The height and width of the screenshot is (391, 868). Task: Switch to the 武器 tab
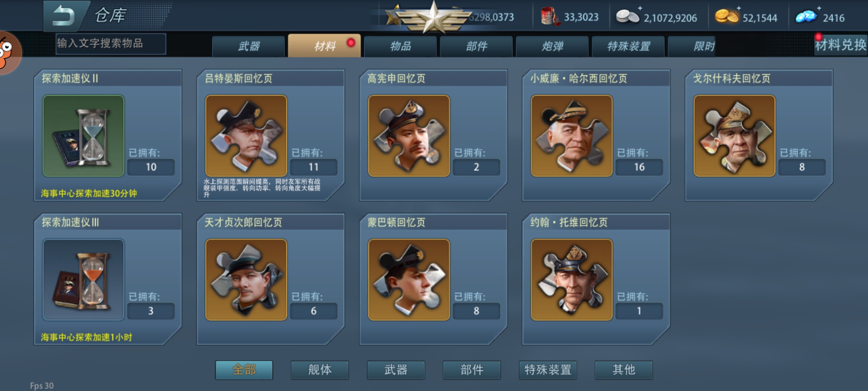pos(248,46)
